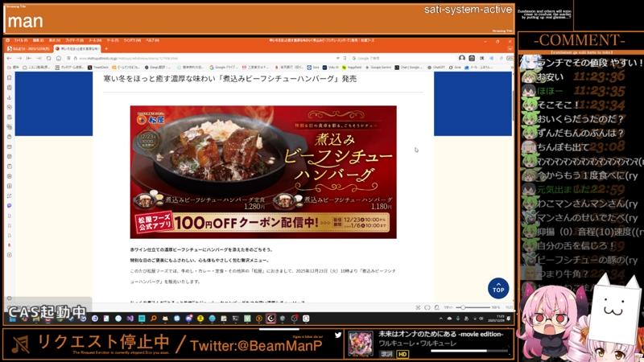This screenshot has width=644, height=362.
Task: Click the beef stew hamburger banner image
Action: pyautogui.click(x=263, y=172)
